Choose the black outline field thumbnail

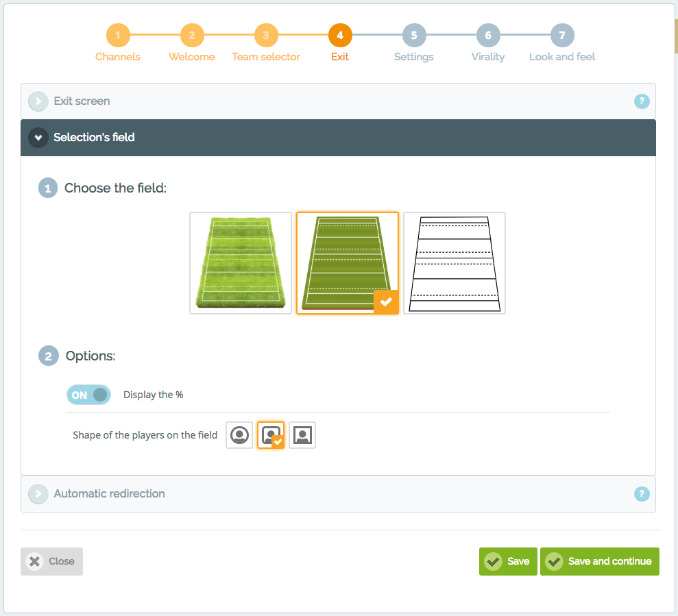point(455,263)
